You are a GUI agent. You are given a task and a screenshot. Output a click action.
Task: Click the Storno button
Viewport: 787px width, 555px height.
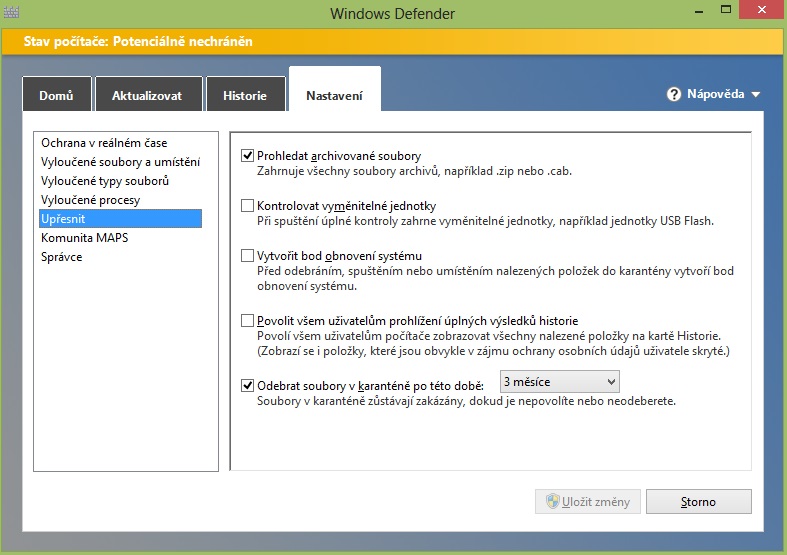click(699, 502)
